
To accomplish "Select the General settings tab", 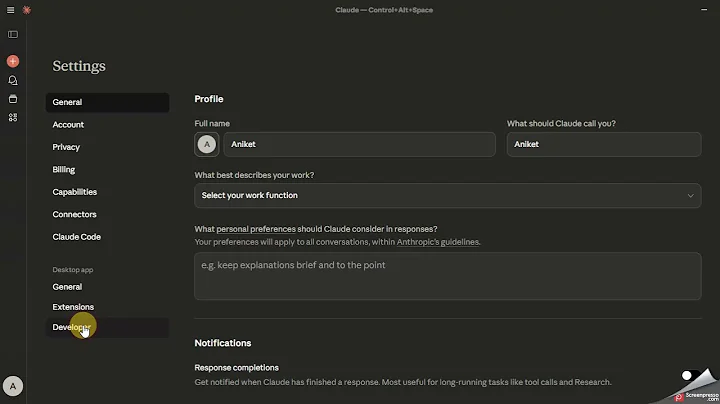I will 107,102.
